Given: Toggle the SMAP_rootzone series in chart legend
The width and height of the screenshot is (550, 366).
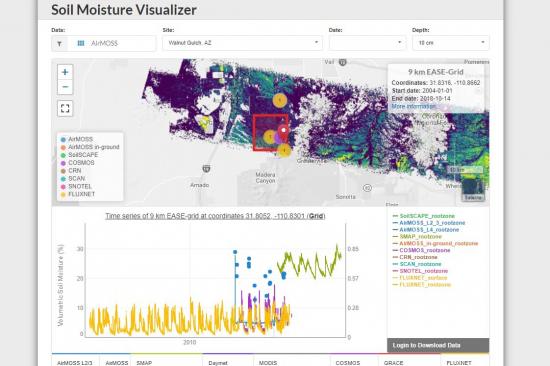Looking at the screenshot, I should (417, 237).
